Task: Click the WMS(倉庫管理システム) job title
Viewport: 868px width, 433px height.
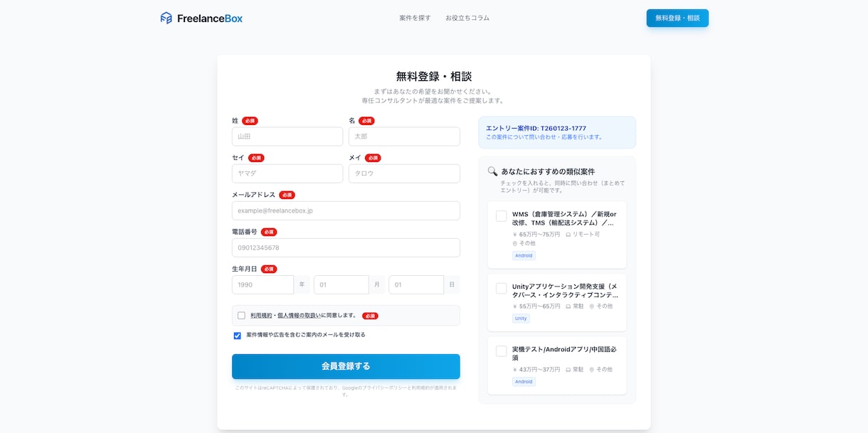Action: (x=564, y=218)
